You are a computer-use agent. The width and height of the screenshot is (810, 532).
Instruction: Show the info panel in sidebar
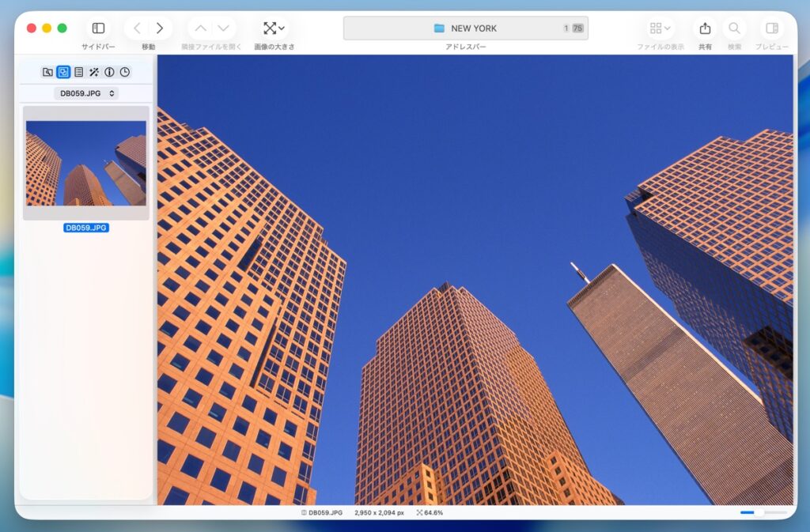click(x=109, y=72)
